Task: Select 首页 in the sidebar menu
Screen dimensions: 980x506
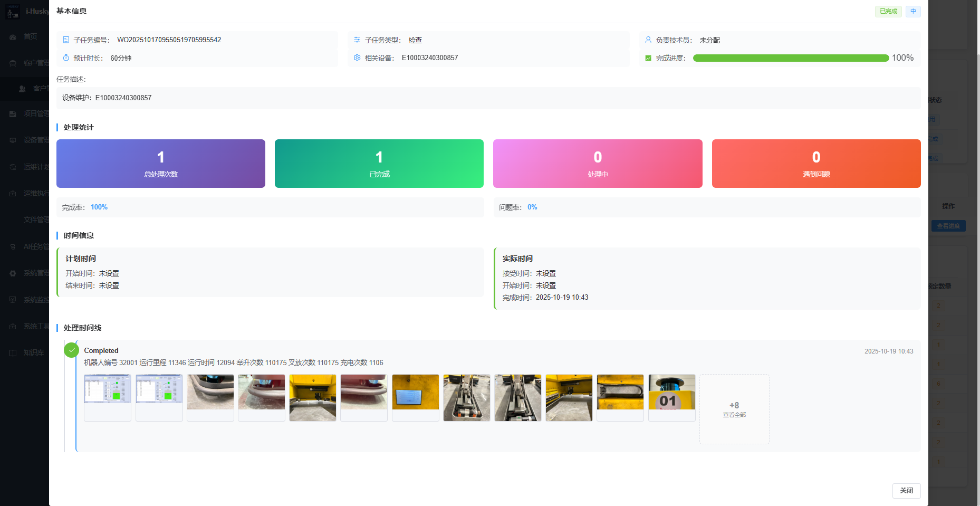Action: click(30, 37)
